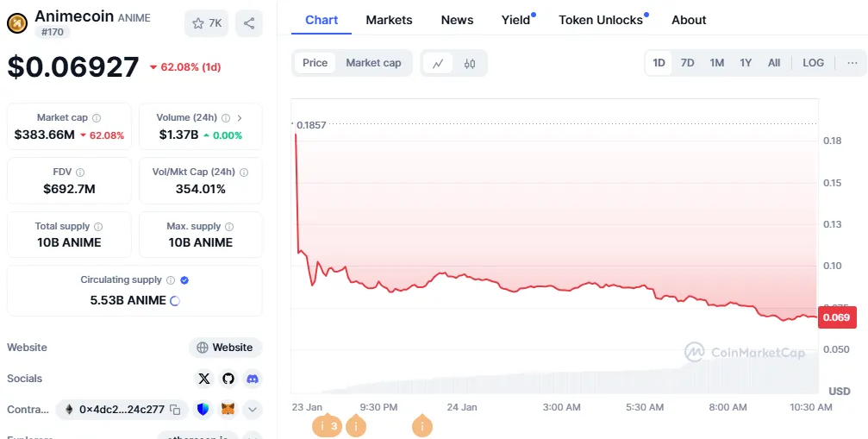The width and height of the screenshot is (868, 439).
Task: Toggle LOG scale on chart
Action: pos(813,63)
